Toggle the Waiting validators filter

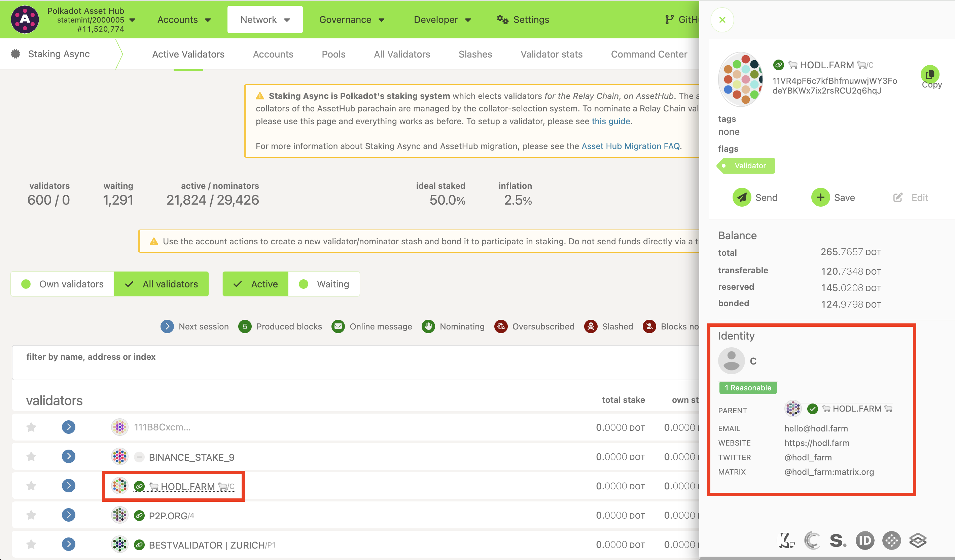point(324,284)
